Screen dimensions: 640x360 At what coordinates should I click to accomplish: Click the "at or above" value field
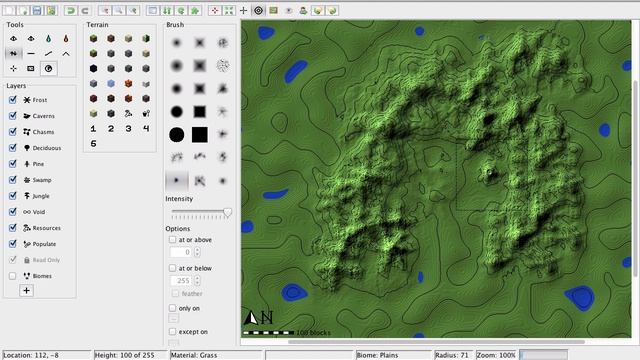click(x=181, y=252)
